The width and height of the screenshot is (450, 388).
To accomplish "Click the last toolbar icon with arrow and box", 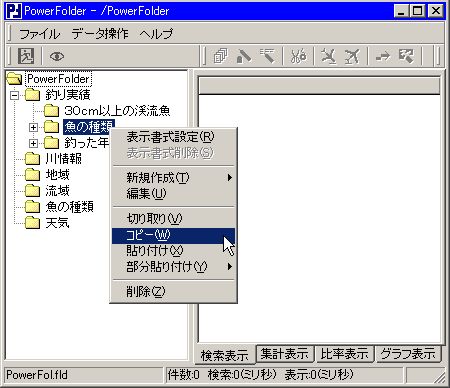I will tap(406, 56).
